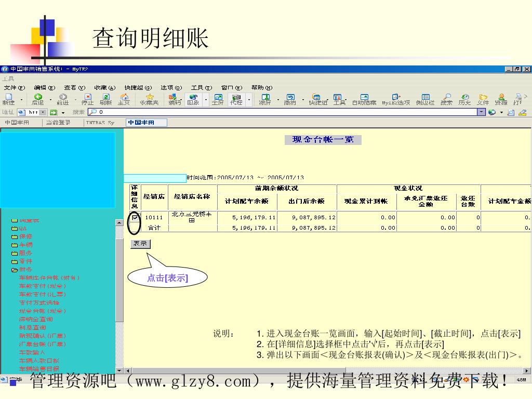Expand the 保修 folder in sidebar
Image resolution: width=532 pixels, height=399 pixels.
[15, 237]
